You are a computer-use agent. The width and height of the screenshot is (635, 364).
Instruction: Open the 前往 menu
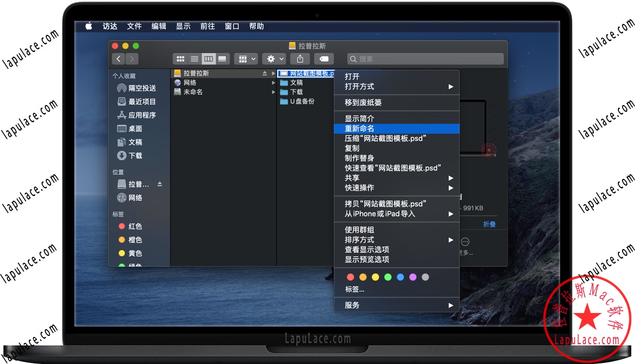pyautogui.click(x=208, y=26)
